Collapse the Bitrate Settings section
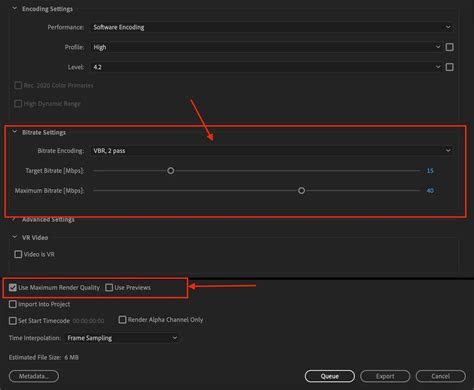Viewport: 474px width, 390px height. (x=15, y=132)
